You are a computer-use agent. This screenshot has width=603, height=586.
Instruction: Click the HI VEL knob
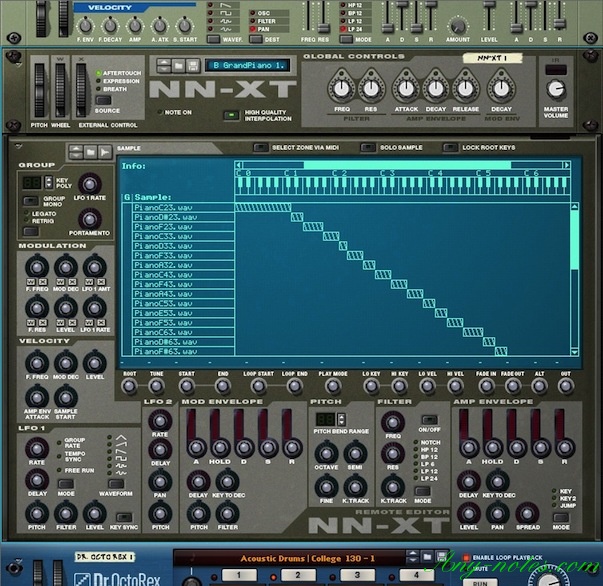455,386
